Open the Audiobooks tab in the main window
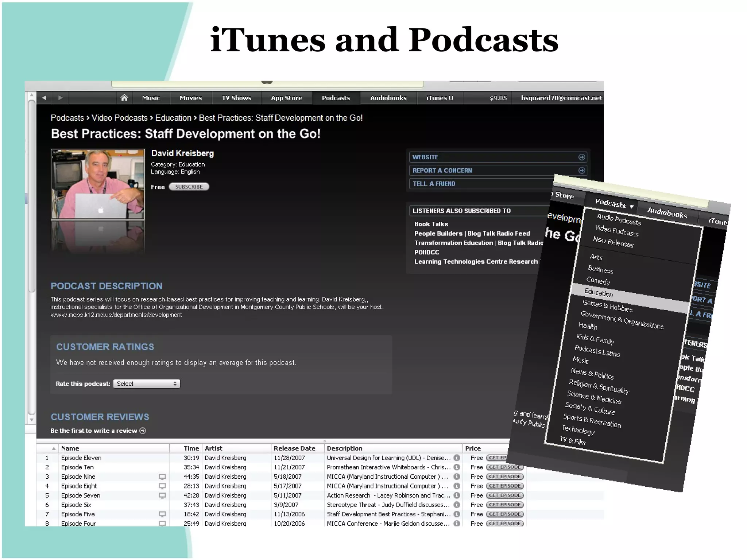 tap(388, 98)
